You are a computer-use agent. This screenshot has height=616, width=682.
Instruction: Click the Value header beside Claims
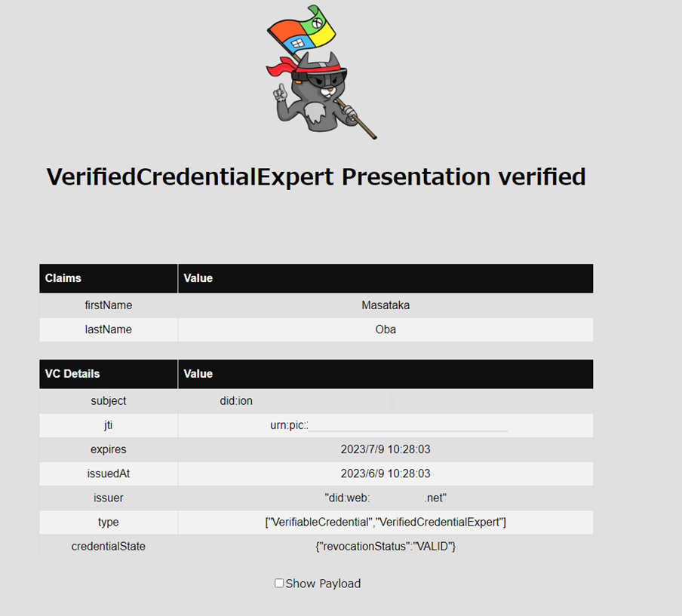click(x=198, y=278)
